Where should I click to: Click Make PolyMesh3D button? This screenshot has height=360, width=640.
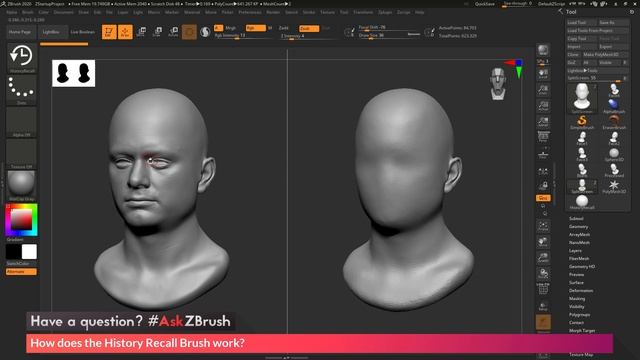[x=606, y=54]
